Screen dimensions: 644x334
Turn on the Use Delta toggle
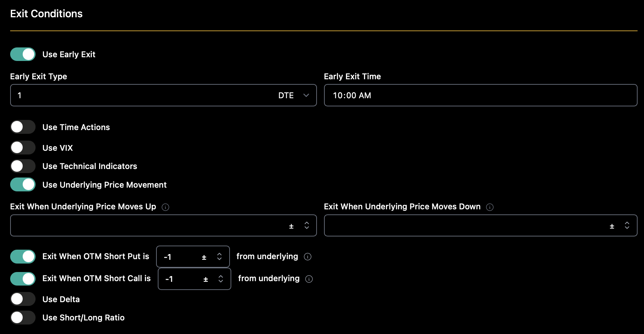[x=23, y=299]
